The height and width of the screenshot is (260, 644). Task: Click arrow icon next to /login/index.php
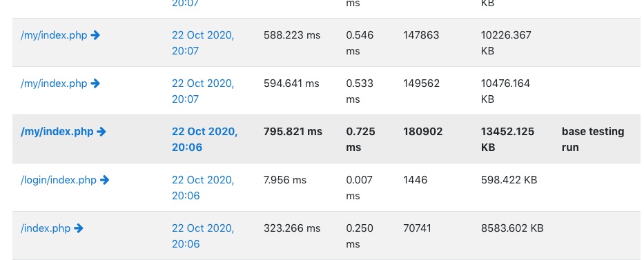[x=104, y=180]
